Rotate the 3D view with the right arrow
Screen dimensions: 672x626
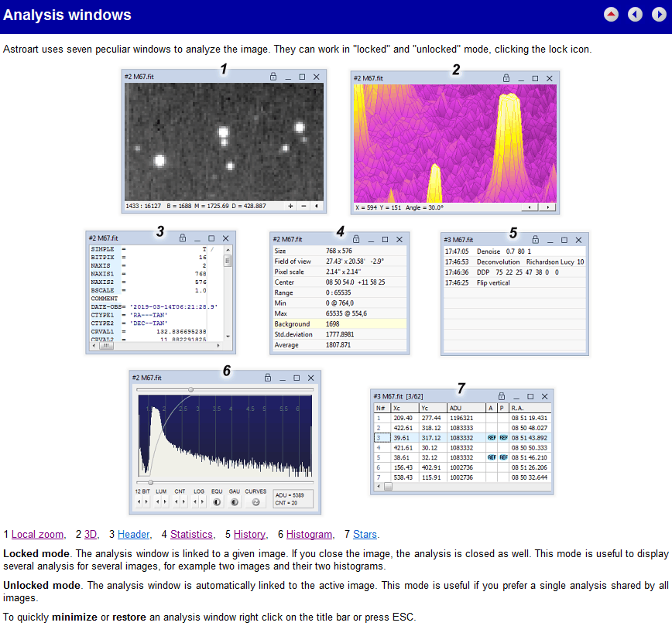[547, 207]
